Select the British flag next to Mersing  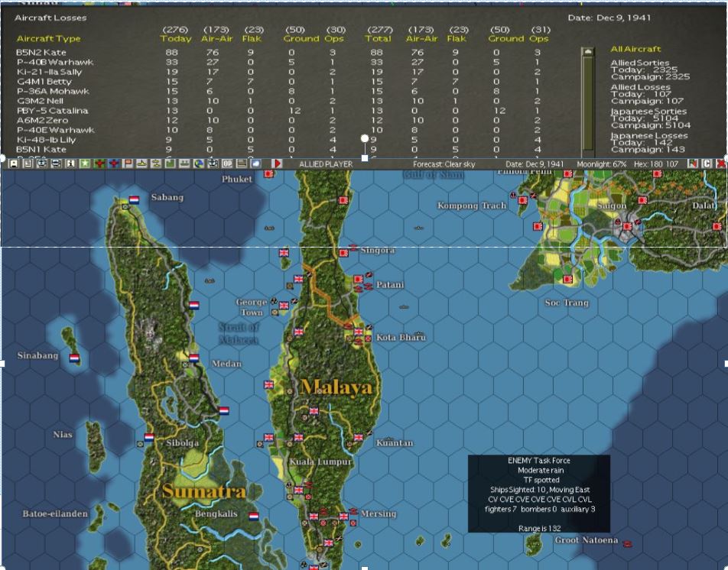tap(343, 517)
